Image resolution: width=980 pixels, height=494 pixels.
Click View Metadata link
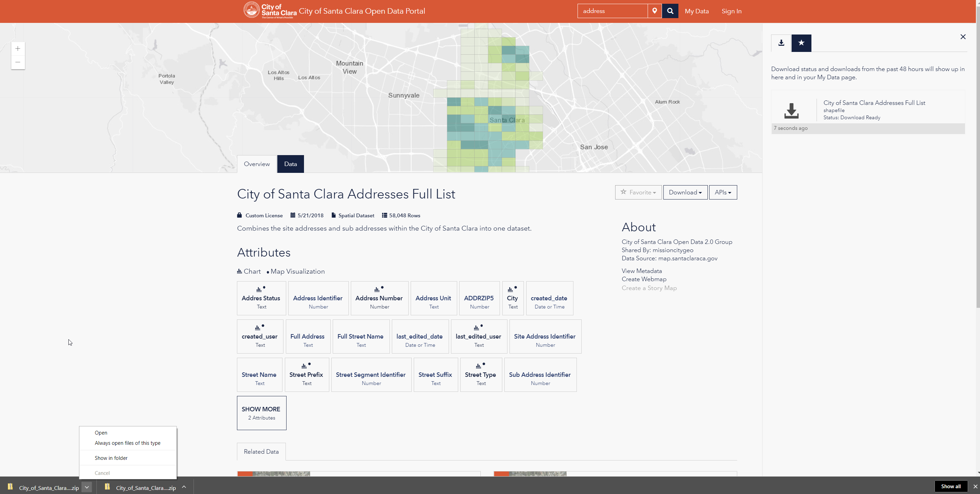[641, 271]
